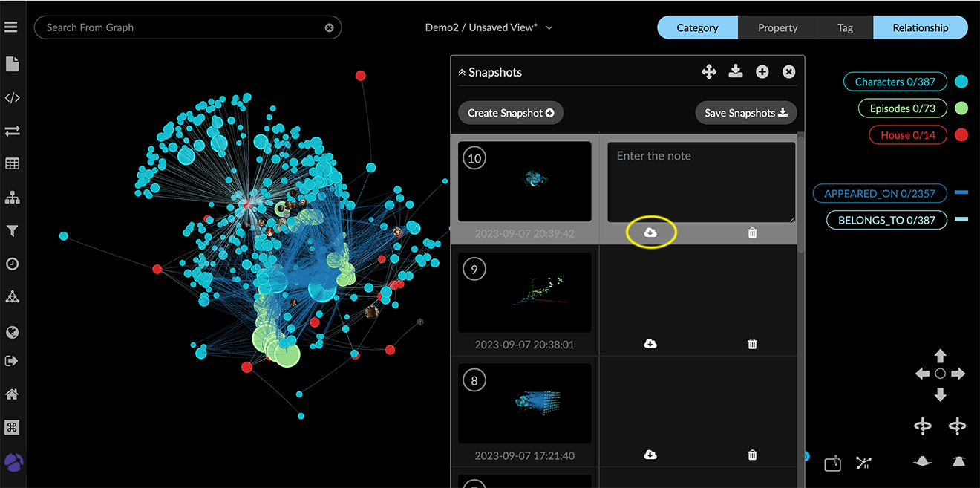This screenshot has height=488, width=980.
Task: Click the Create Snapshot button
Action: pos(511,113)
